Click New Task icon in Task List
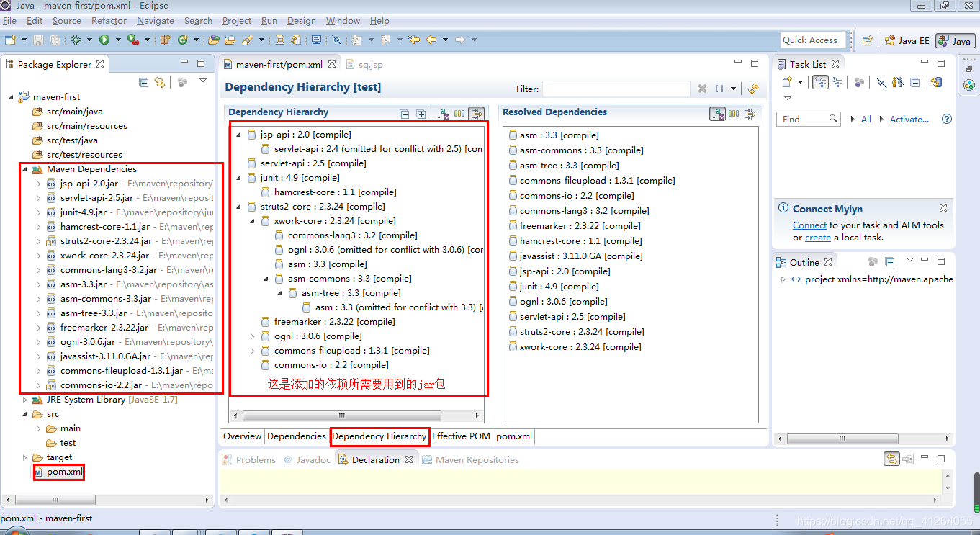The height and width of the screenshot is (535, 980). click(x=786, y=82)
